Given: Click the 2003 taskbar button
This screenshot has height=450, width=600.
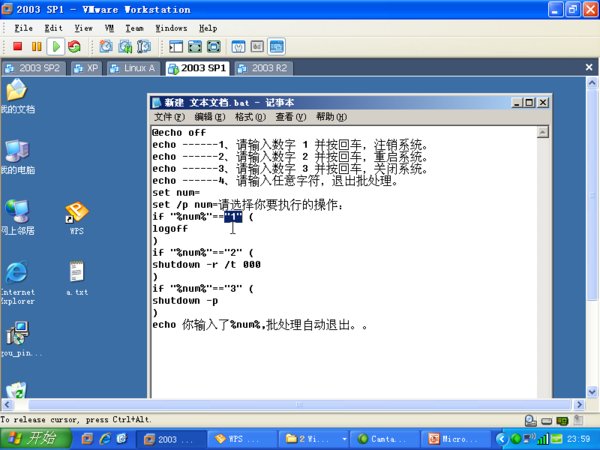Looking at the screenshot, I should (171, 439).
